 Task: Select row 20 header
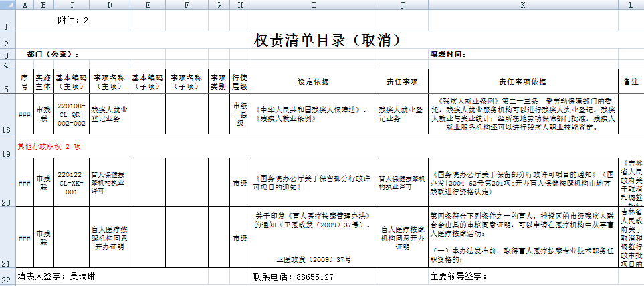pos(7,183)
